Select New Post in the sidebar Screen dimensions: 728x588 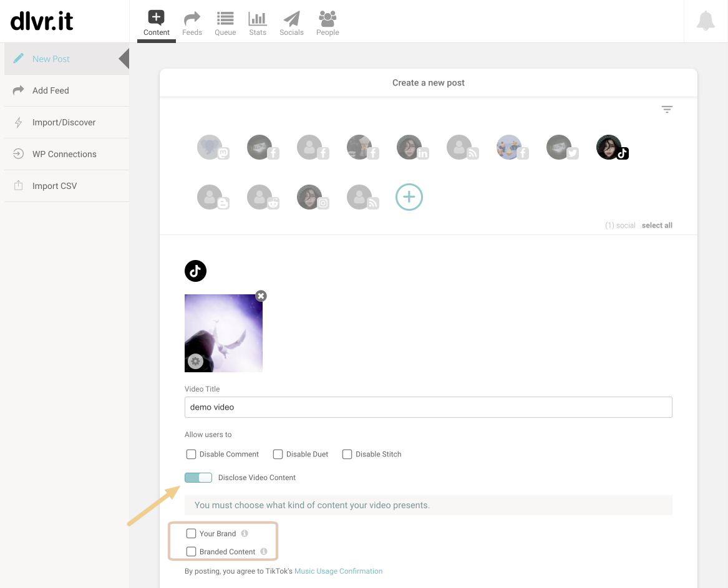(67, 59)
